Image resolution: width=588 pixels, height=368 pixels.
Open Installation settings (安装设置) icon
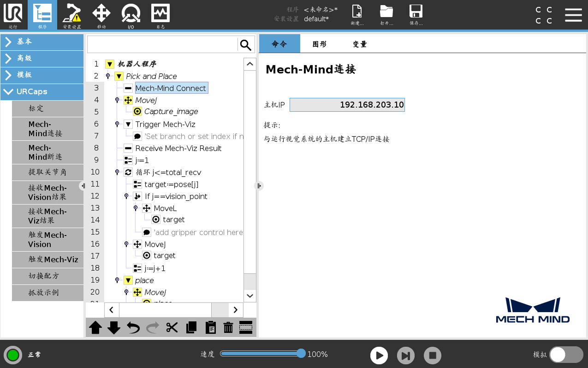pyautogui.click(x=72, y=15)
